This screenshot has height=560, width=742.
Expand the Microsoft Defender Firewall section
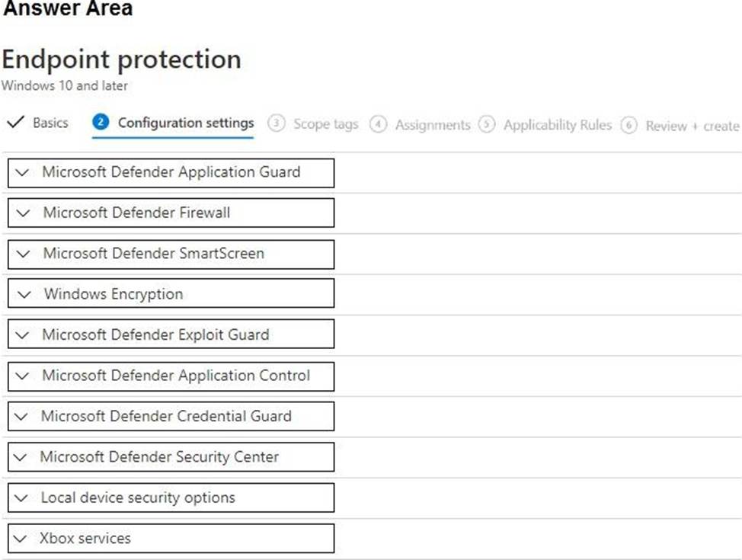coord(171,213)
